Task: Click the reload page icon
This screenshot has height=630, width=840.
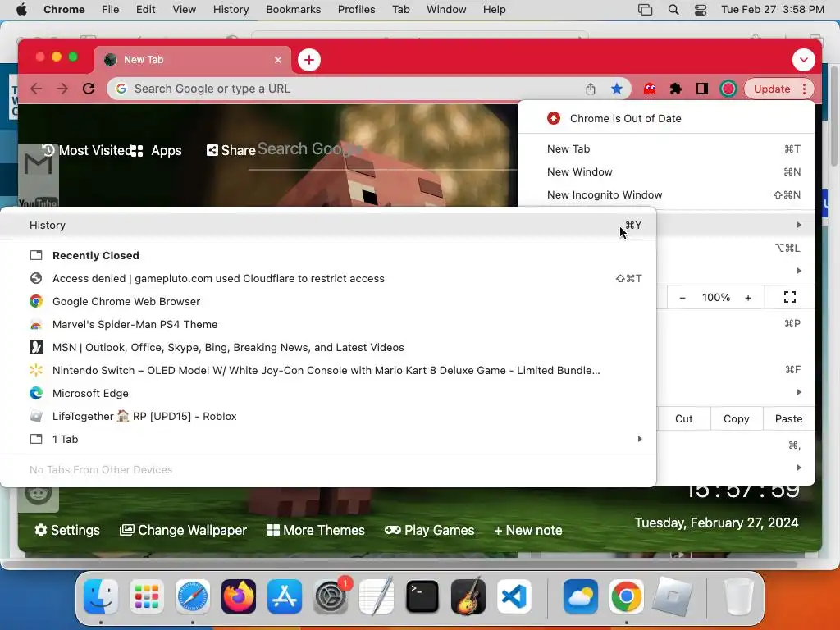Action: (x=89, y=89)
